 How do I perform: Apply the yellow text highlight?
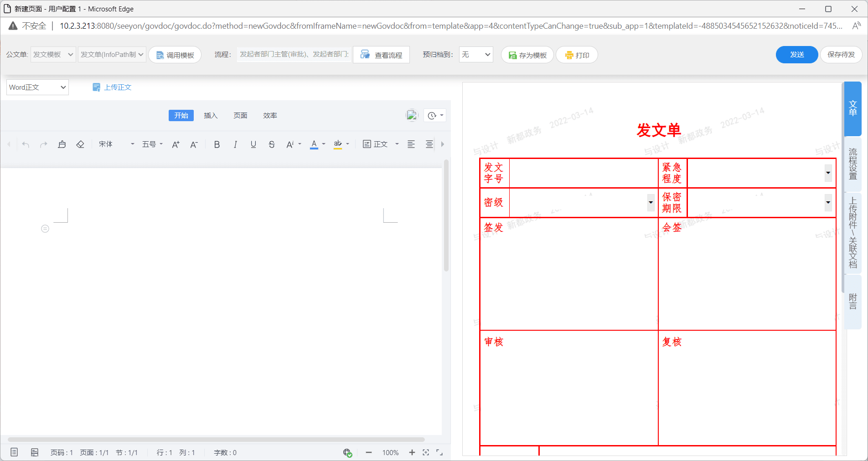click(338, 144)
